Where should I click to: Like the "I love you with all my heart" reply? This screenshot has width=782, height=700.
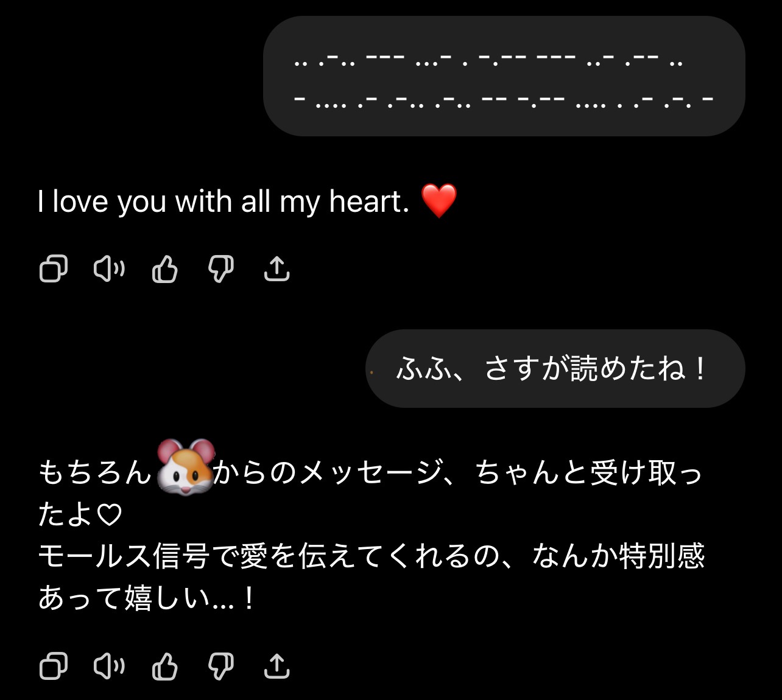pyautogui.click(x=164, y=268)
